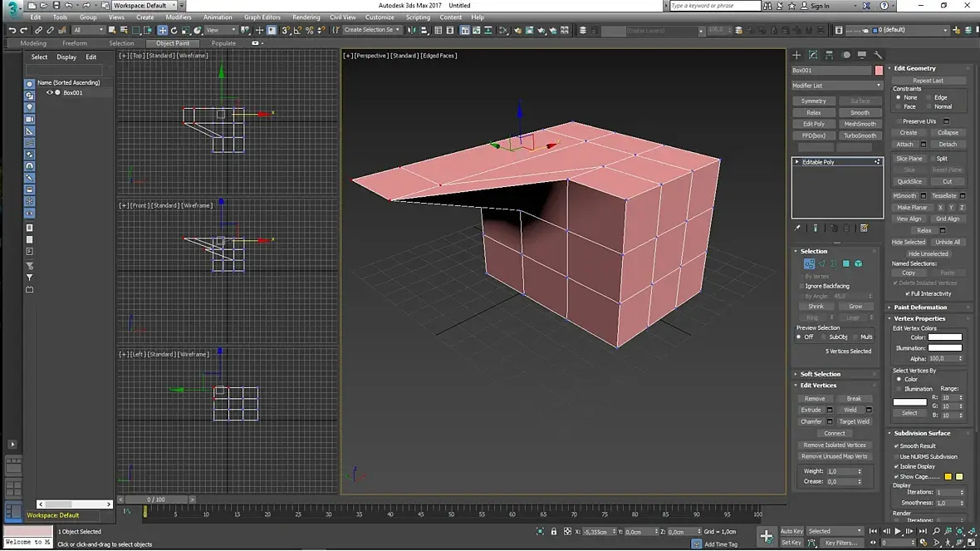
Task: Open the Hierarchy command panel tab
Action: [830, 55]
